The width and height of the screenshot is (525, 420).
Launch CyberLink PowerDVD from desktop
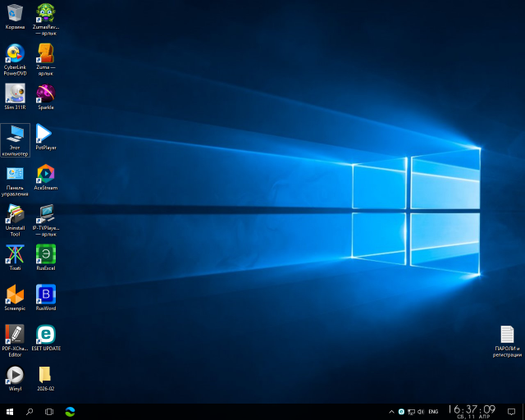[x=15, y=60]
